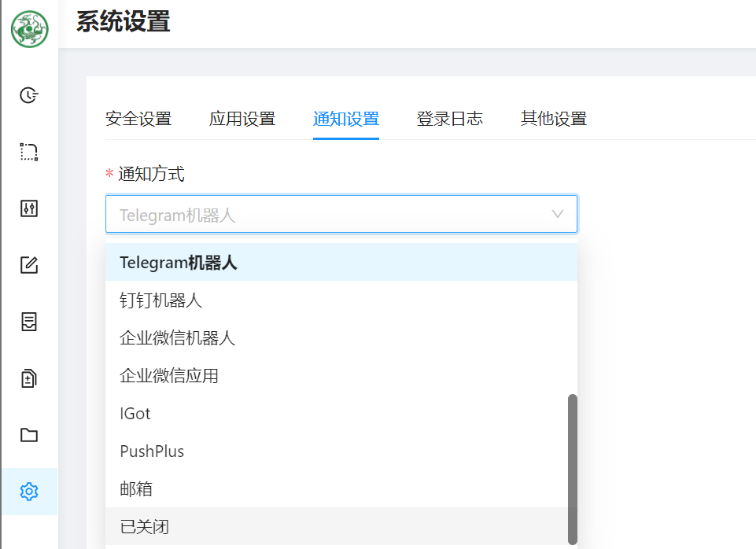The image size is (756, 549).
Task: Open the 登录日志 tab
Action: (450, 119)
